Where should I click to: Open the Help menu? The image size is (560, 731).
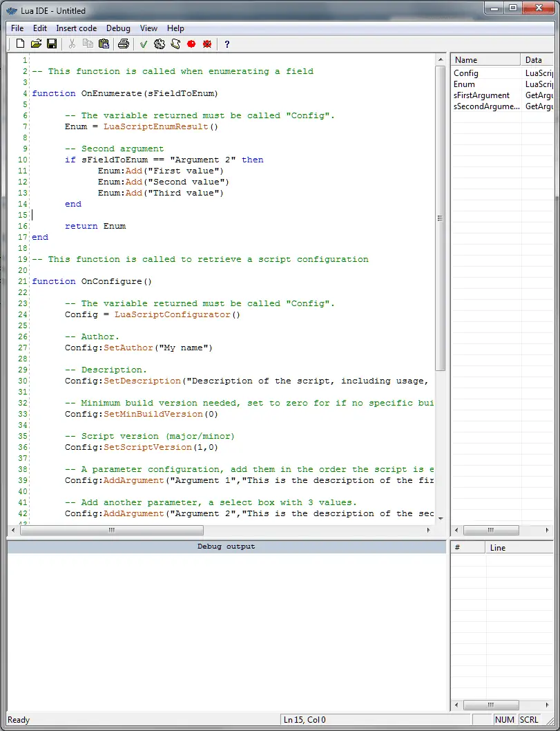point(175,28)
